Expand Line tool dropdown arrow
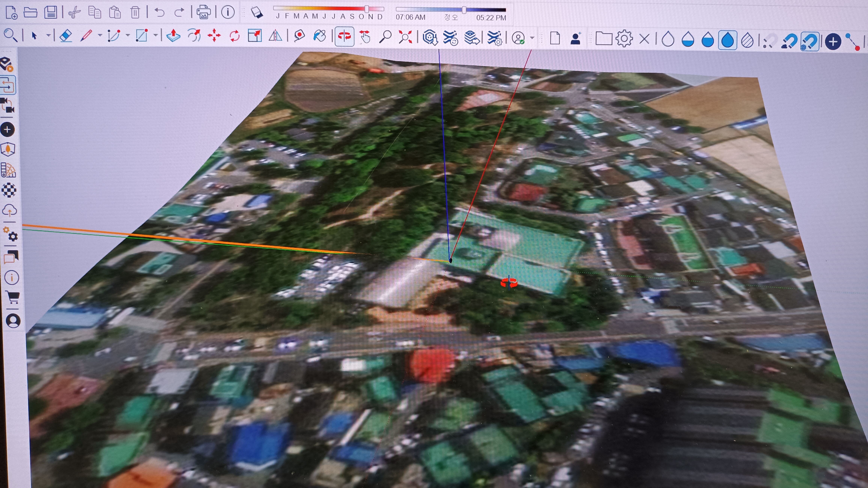 [x=100, y=35]
